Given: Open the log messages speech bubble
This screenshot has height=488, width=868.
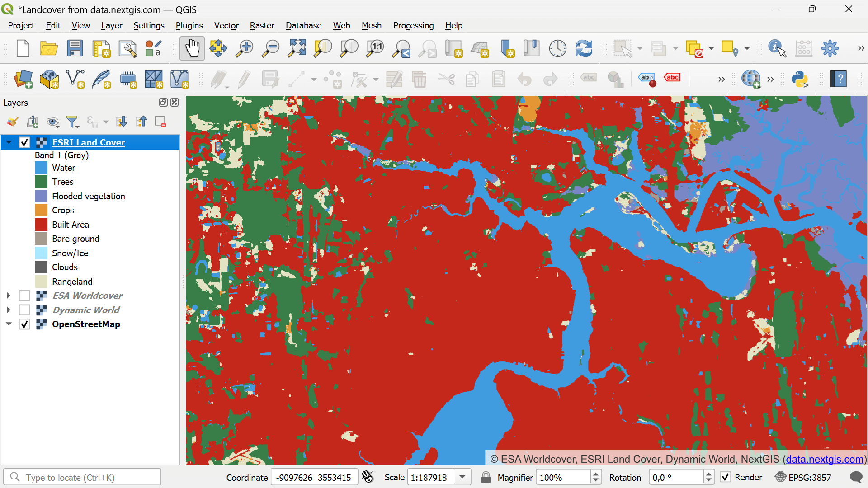Looking at the screenshot, I should click(x=856, y=477).
